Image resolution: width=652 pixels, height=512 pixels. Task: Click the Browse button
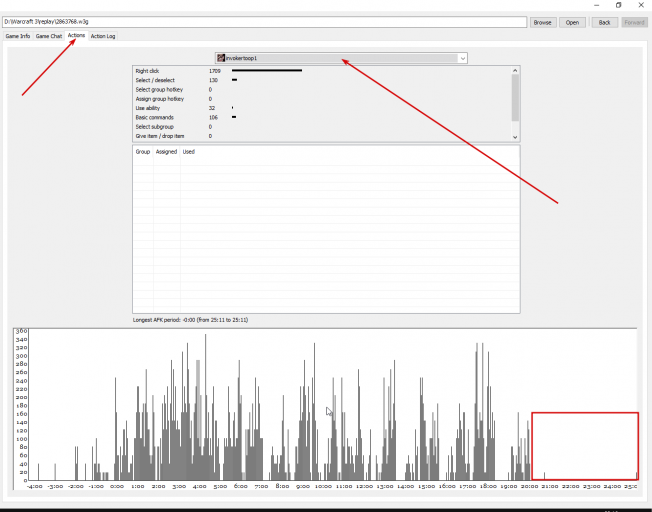(543, 22)
